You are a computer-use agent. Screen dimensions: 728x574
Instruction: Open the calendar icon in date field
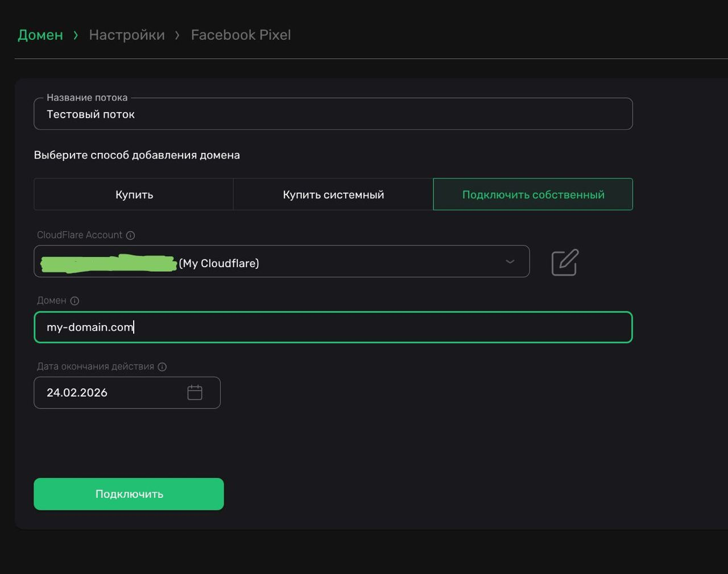coord(195,393)
